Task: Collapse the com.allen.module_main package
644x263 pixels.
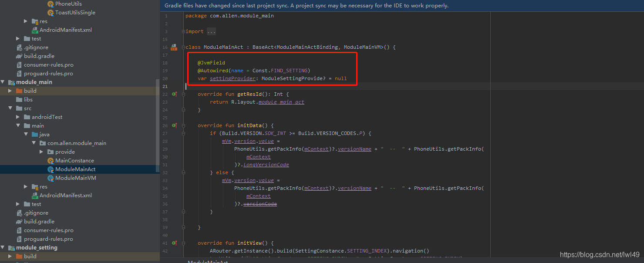Action: click(34, 143)
